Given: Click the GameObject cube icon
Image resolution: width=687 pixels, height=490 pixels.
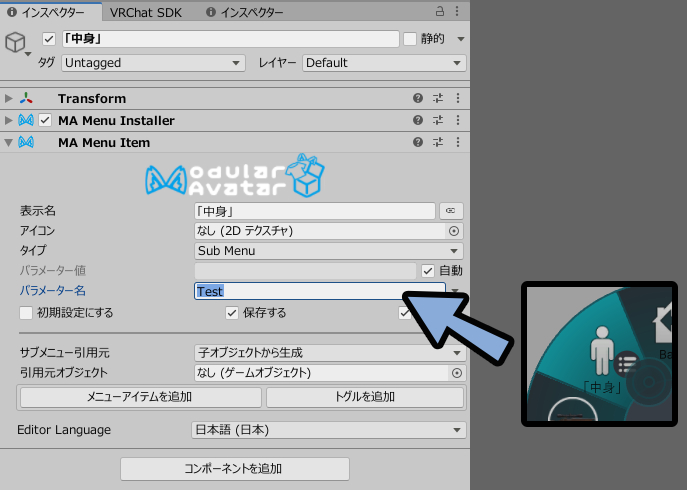Looking at the screenshot, I should point(15,43).
